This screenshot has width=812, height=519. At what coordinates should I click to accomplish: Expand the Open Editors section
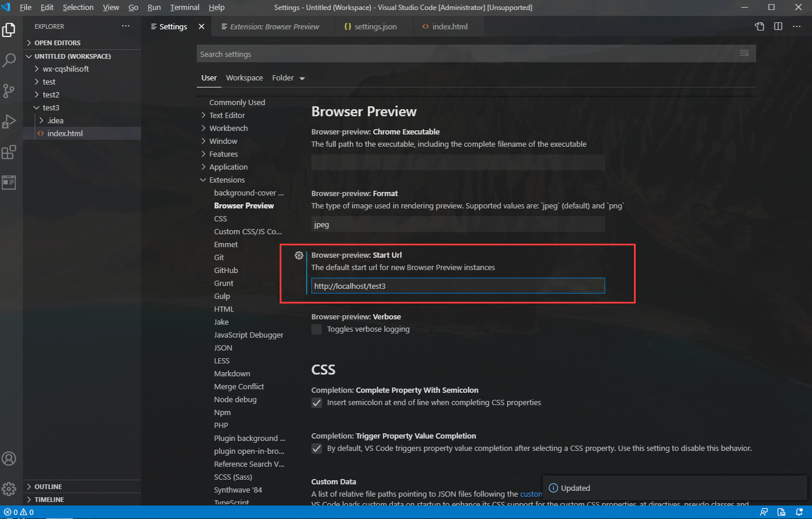[x=82, y=43]
